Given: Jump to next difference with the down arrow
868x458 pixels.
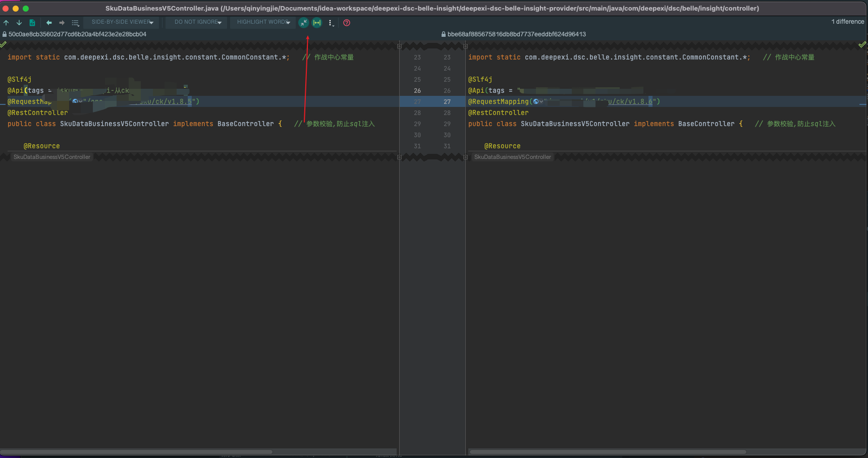Looking at the screenshot, I should (19, 23).
